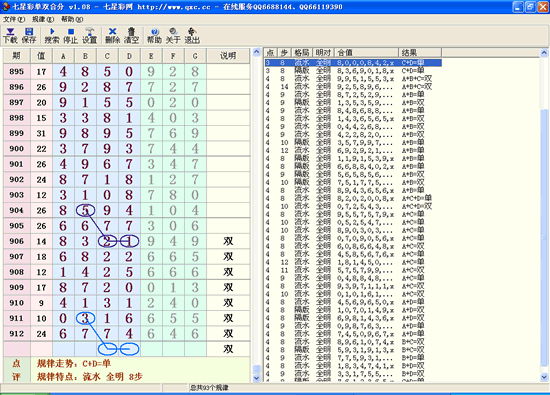The width and height of the screenshot is (550, 395).
Task: Click period 912 in the 期 column
Action: [x=16, y=334]
